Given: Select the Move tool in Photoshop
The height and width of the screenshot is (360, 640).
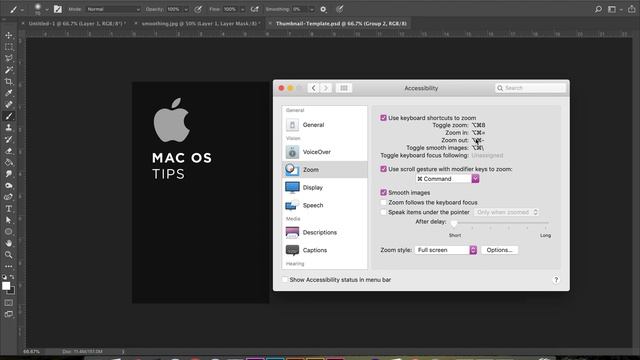Looking at the screenshot, I should click(x=9, y=36).
